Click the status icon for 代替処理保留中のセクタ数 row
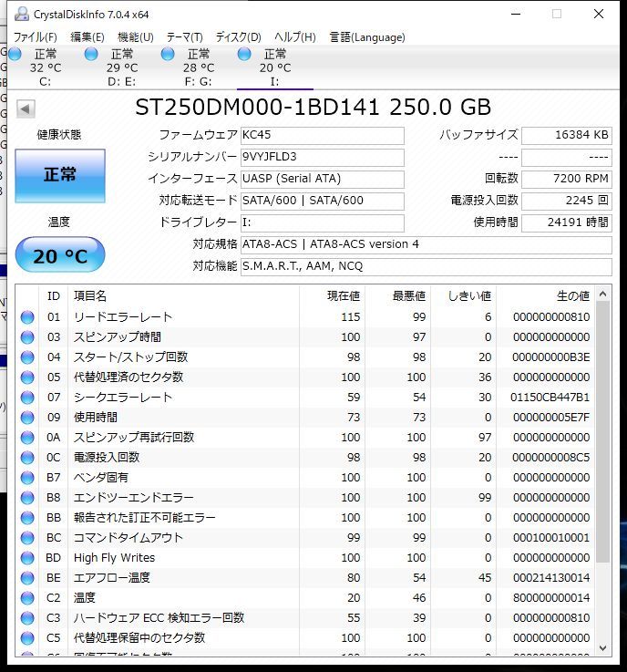Image resolution: width=627 pixels, height=672 pixels. tap(27, 638)
